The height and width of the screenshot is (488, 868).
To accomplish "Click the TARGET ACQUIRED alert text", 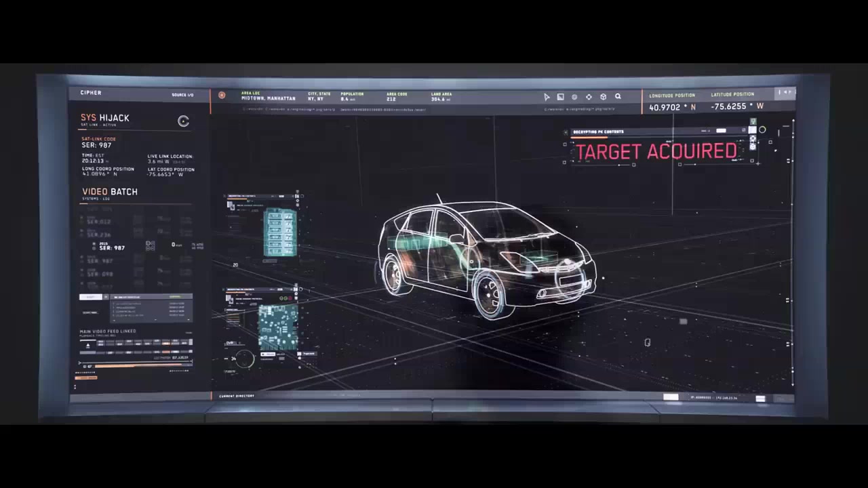I will 656,151.
